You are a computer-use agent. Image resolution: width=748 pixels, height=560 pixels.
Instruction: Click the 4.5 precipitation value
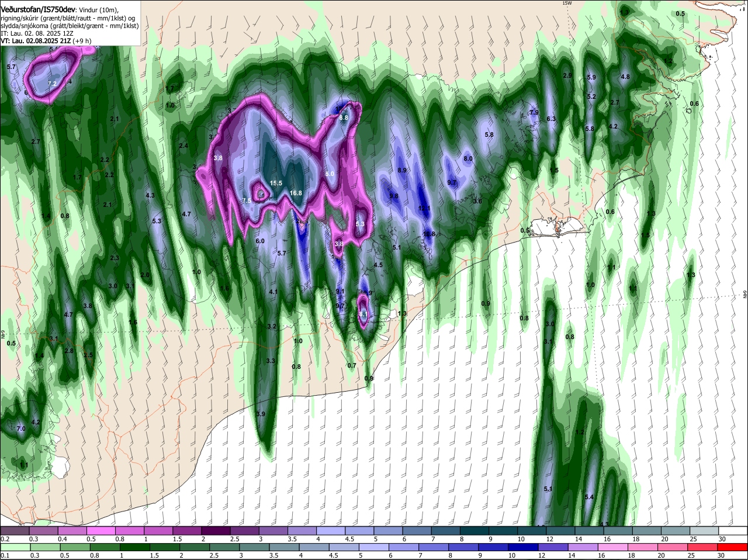point(378,265)
